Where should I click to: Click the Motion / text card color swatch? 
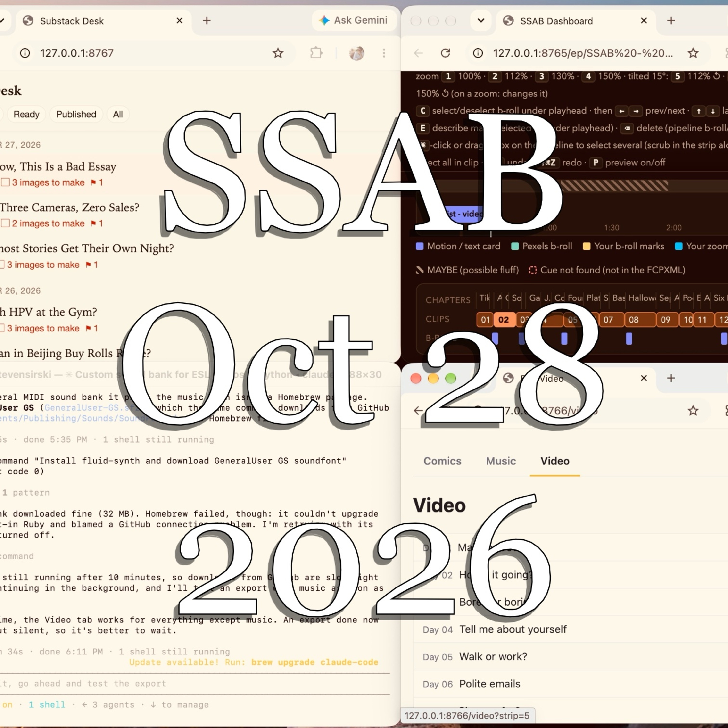coord(419,247)
